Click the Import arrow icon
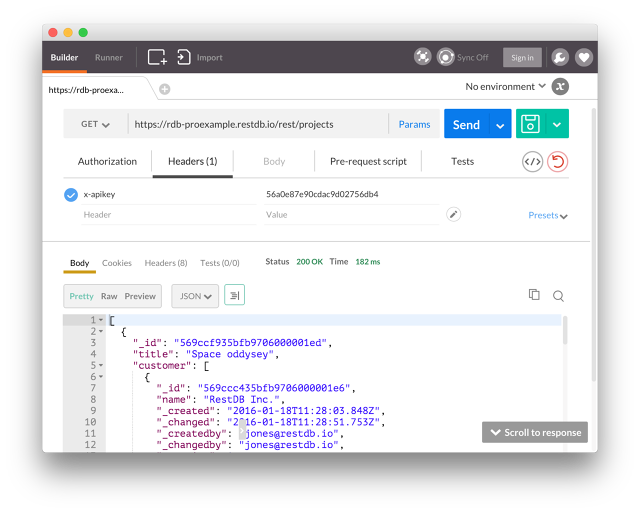Screen dimensions: 640x513 [184, 57]
